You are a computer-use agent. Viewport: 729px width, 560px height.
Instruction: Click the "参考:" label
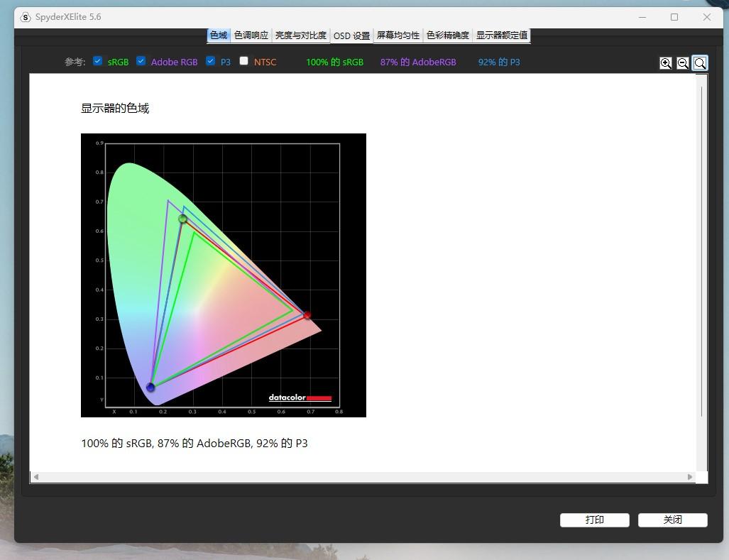(75, 62)
